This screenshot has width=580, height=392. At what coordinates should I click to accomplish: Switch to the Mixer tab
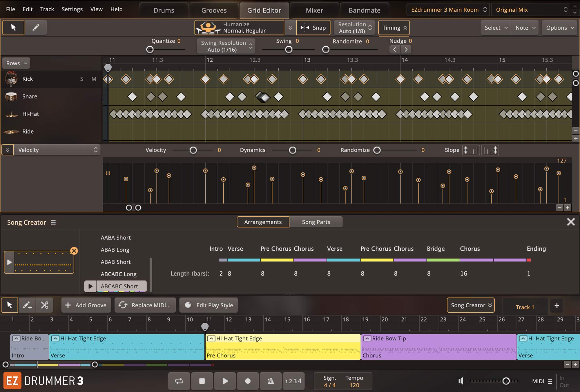[314, 10]
